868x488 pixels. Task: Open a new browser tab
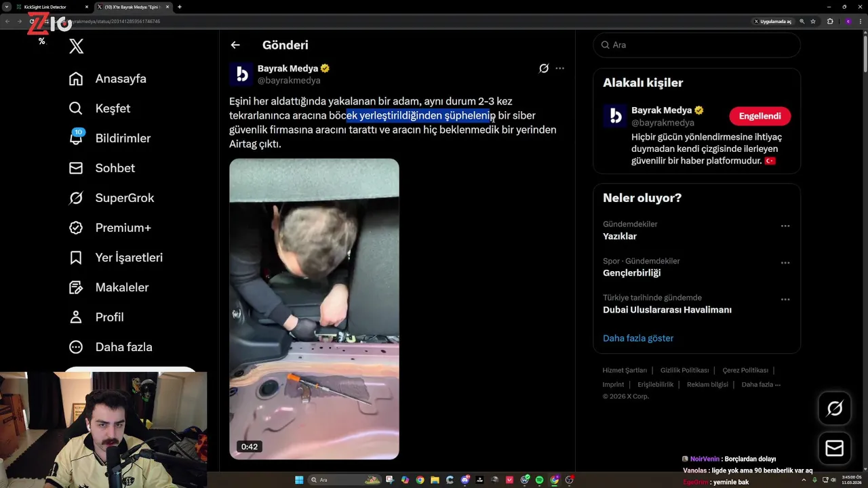(x=180, y=7)
